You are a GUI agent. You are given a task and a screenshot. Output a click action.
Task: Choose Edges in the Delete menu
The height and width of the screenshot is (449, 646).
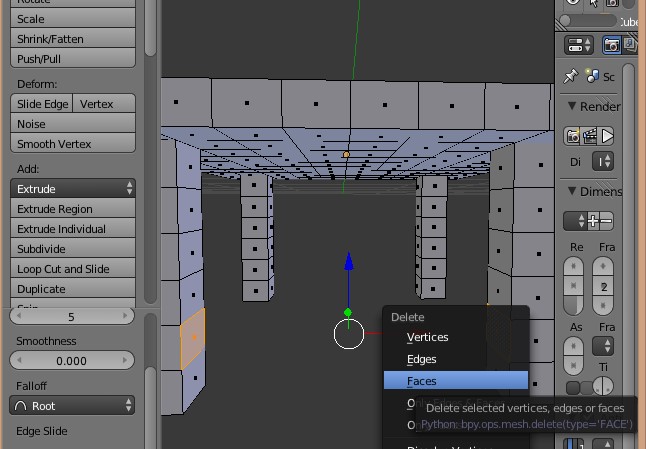[x=455, y=359]
